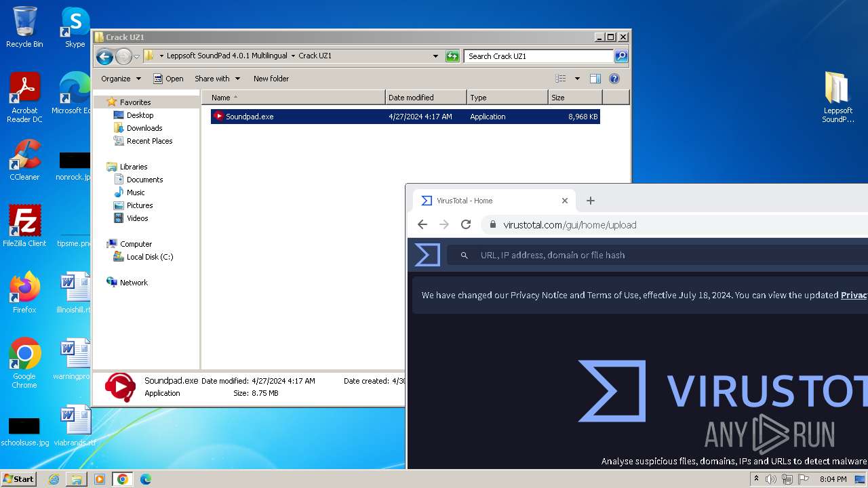The height and width of the screenshot is (488, 868).
Task: Click the Explorer Forward arrow button
Action: point(123,56)
